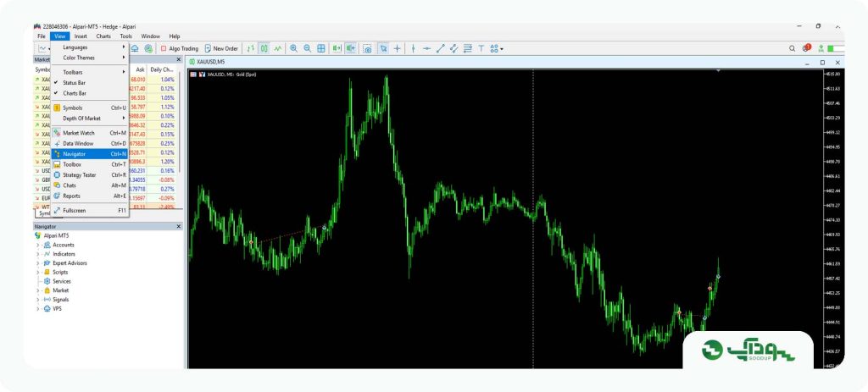The height and width of the screenshot is (392, 868).
Task: Click the Services item in Navigator
Action: (61, 281)
